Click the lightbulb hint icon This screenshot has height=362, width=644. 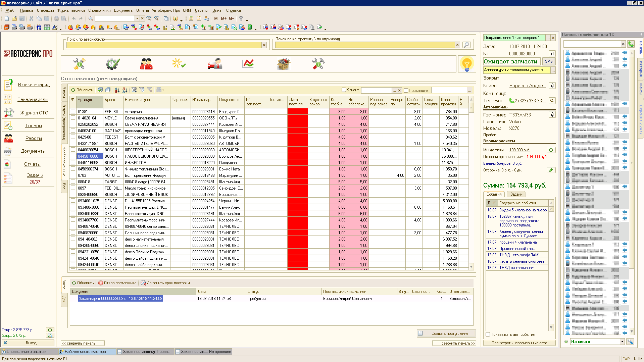tap(467, 64)
